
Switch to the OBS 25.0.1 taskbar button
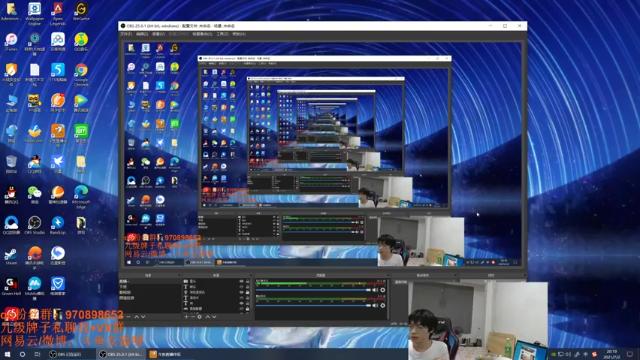pos(121,354)
